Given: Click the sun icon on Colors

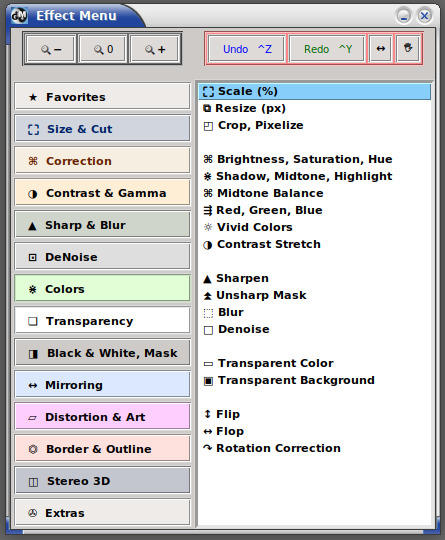Looking at the screenshot, I should 32,289.
